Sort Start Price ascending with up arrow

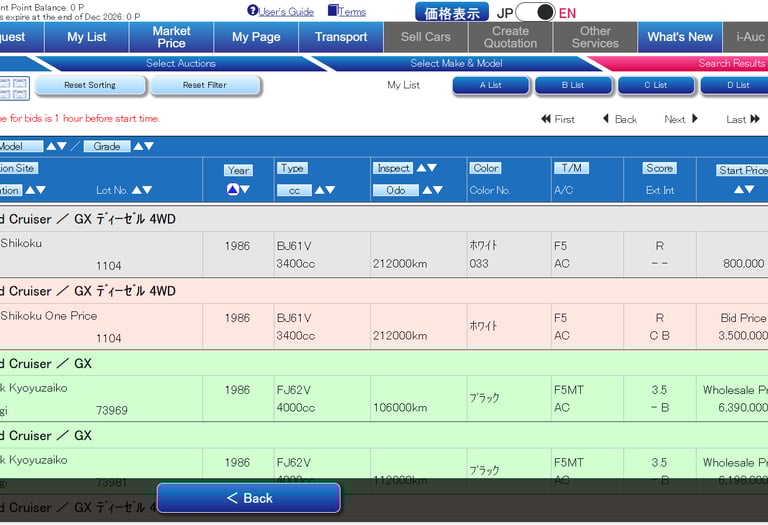click(x=739, y=189)
